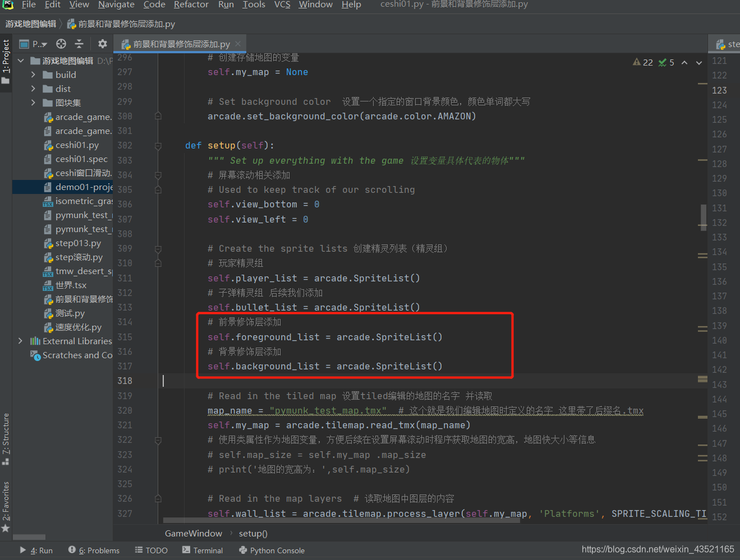This screenshot has width=740, height=560.
Task: Expand External Libraries node
Action: click(x=21, y=341)
